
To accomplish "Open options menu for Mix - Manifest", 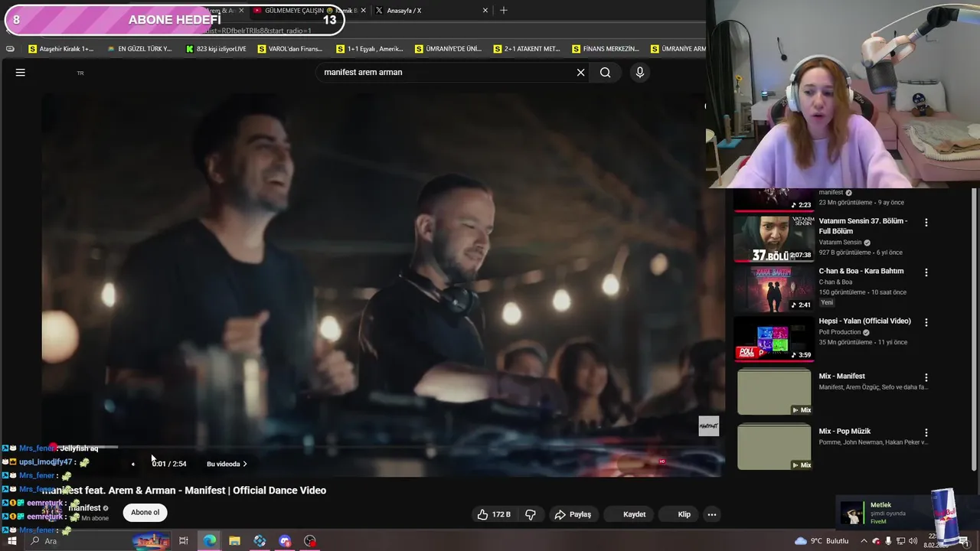I will [926, 377].
